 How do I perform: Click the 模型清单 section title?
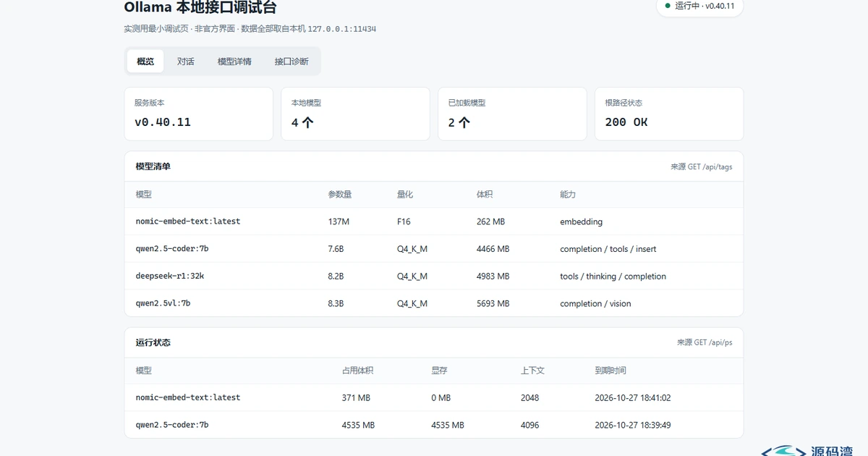click(153, 166)
